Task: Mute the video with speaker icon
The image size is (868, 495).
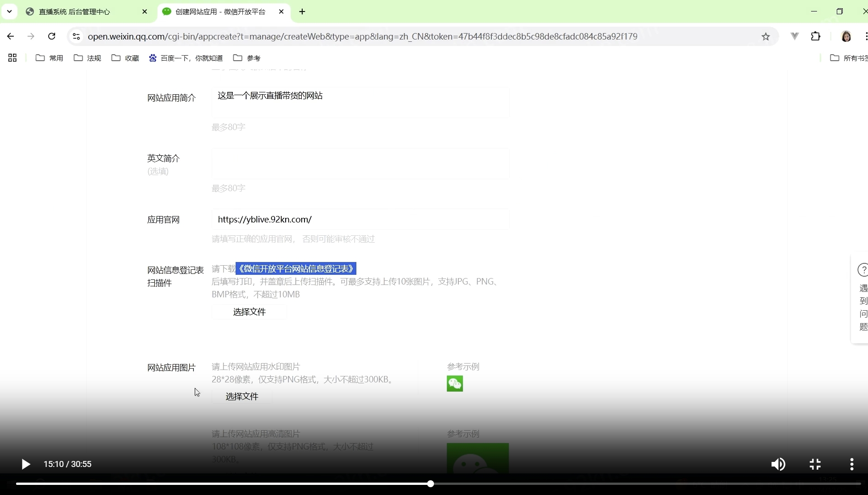Action: click(778, 464)
